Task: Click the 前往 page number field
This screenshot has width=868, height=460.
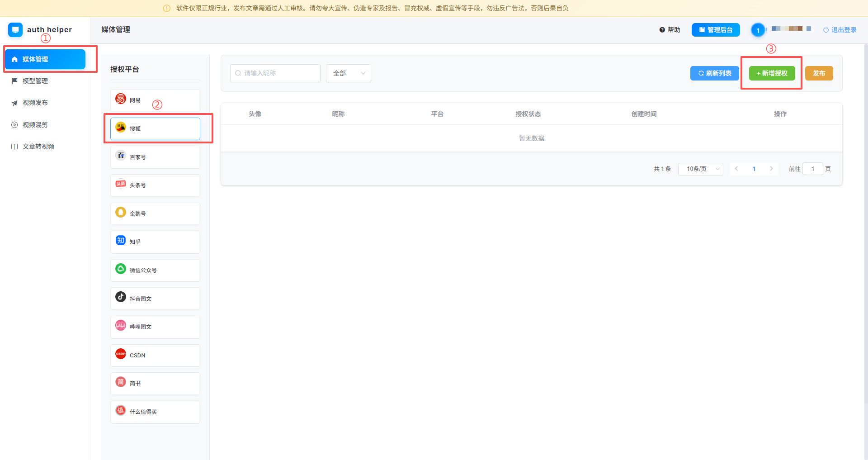Action: [x=813, y=169]
